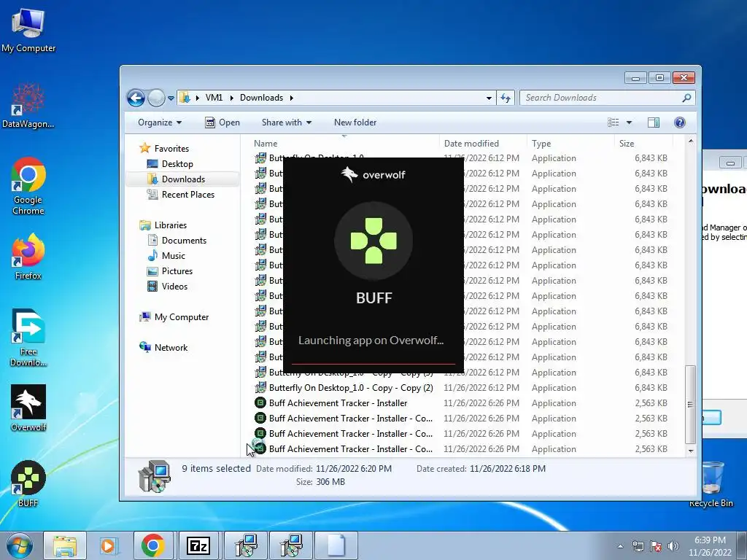Switch to 7-Zip on the taskbar

coord(198,545)
